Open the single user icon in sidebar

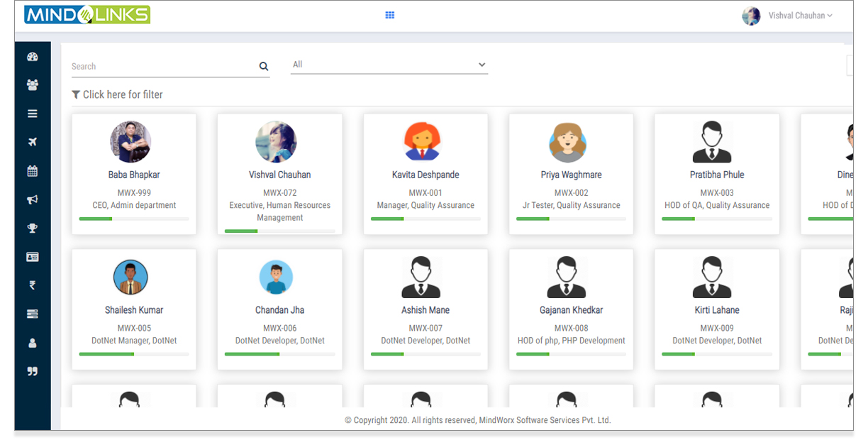pyautogui.click(x=32, y=343)
